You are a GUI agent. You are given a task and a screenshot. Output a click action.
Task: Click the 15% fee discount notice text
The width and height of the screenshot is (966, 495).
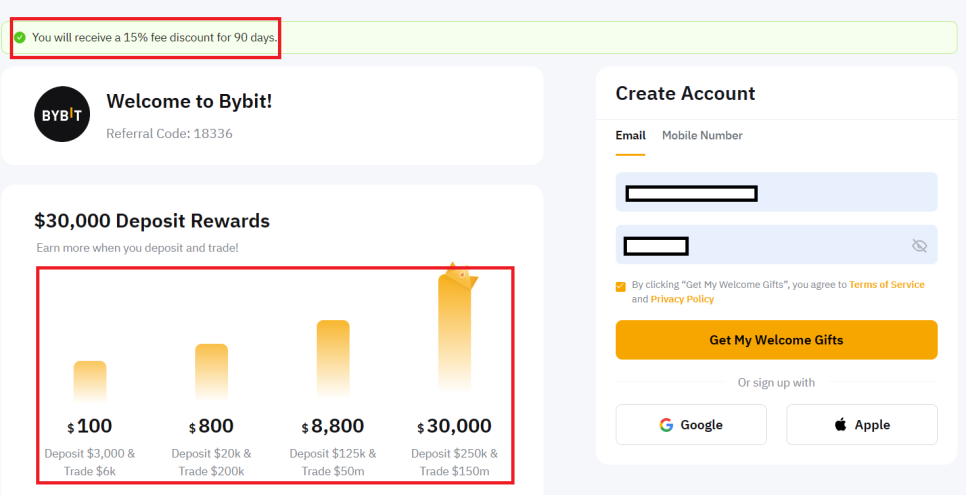(x=155, y=38)
